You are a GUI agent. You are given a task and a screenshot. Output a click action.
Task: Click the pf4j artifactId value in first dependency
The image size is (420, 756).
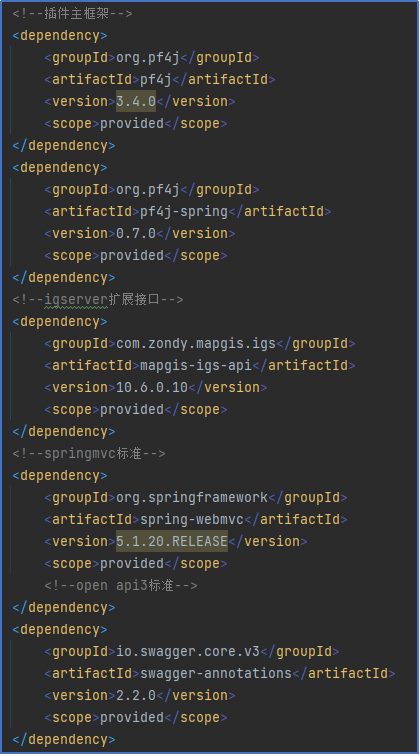pyautogui.click(x=156, y=80)
